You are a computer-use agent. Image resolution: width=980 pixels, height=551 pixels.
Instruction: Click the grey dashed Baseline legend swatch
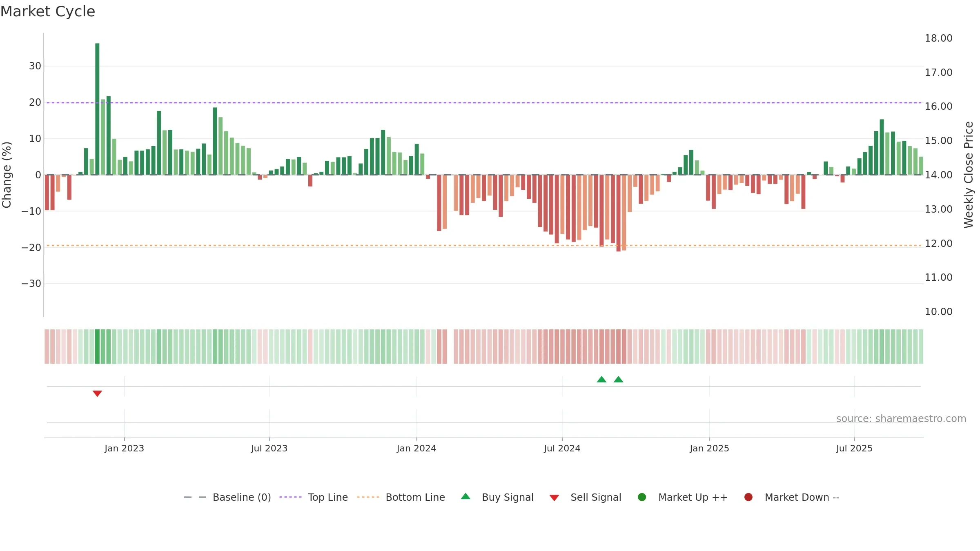click(195, 497)
